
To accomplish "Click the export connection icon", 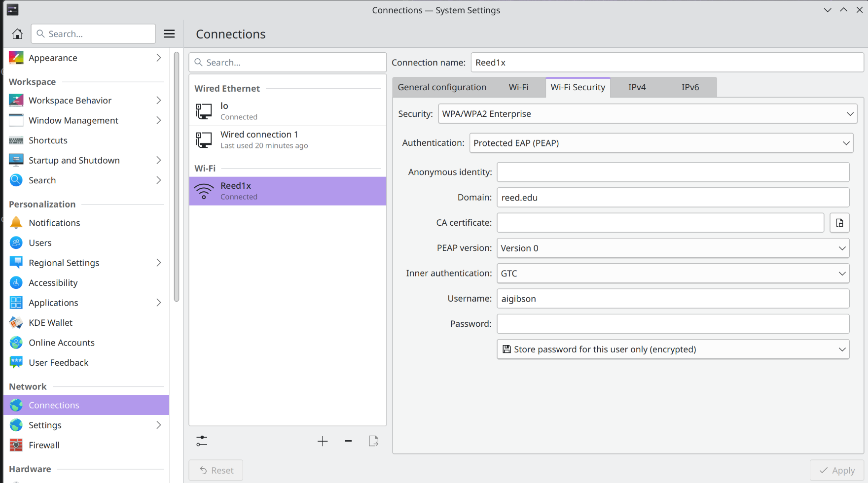I will 373,441.
